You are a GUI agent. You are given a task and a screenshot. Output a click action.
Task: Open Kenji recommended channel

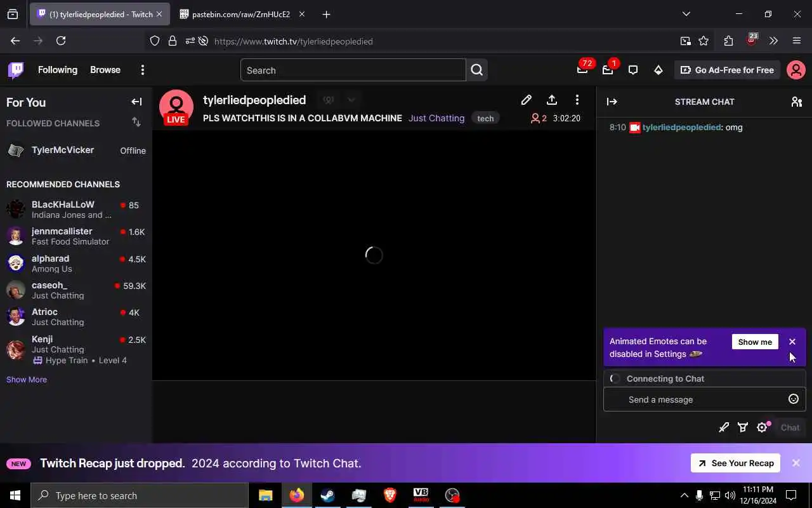click(76, 349)
